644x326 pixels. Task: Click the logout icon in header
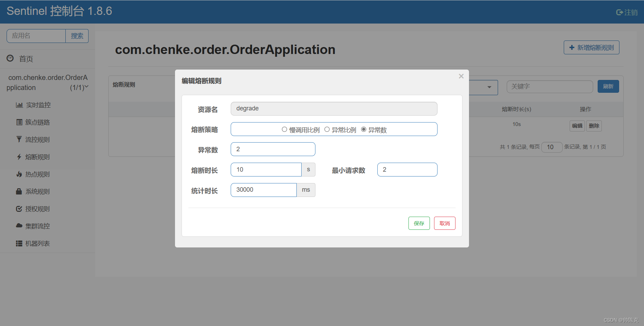(x=619, y=12)
